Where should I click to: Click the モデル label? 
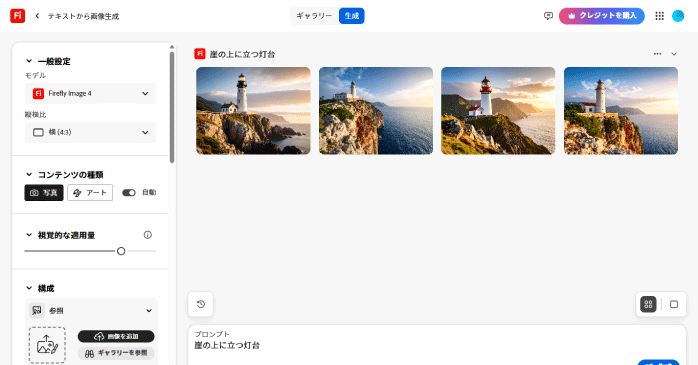pos(35,75)
